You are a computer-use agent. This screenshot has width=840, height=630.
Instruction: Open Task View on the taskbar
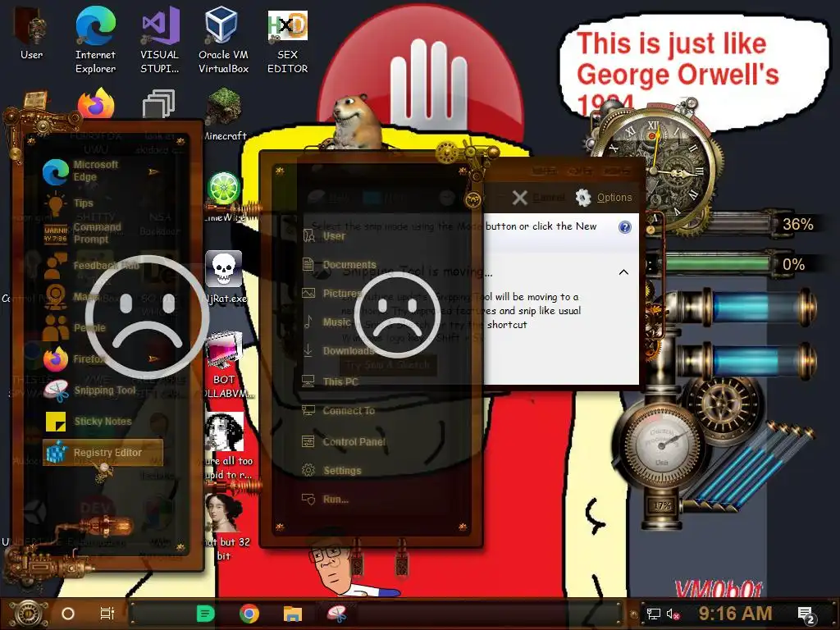[107, 614]
